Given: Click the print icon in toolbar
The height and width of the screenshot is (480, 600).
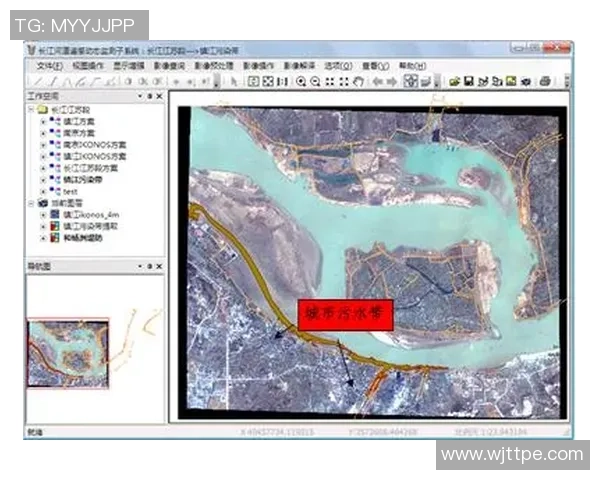Looking at the screenshot, I should pyautogui.click(x=544, y=81).
